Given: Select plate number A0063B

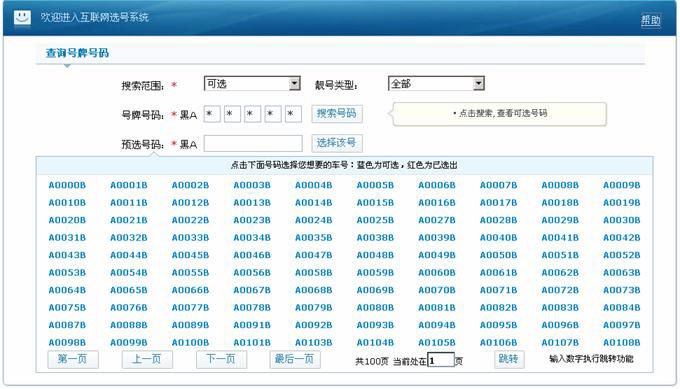Looking at the screenshot, I should point(621,273).
